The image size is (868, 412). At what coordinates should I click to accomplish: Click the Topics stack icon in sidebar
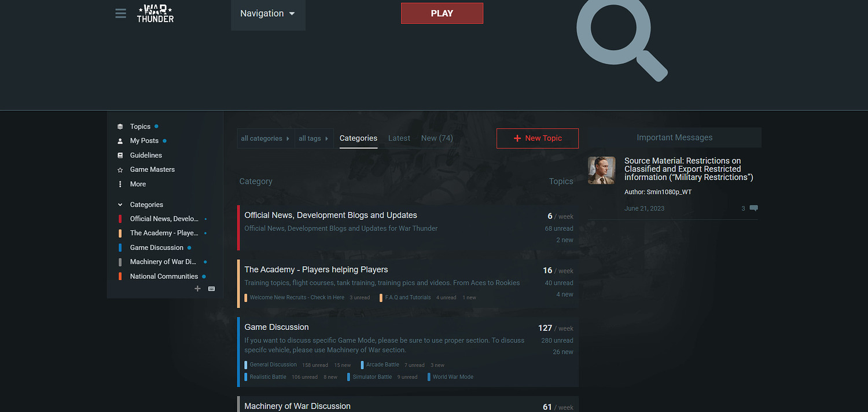pos(120,127)
